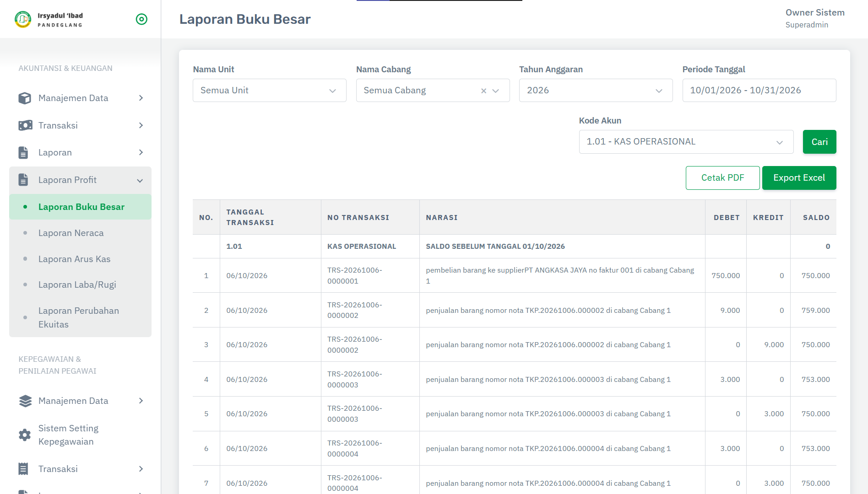Click the Manajemen Data layers icon under Kepegawaian

coord(25,401)
